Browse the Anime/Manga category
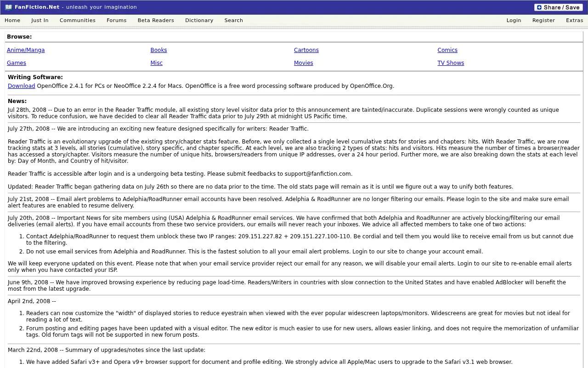This screenshot has width=588, height=368. click(26, 50)
